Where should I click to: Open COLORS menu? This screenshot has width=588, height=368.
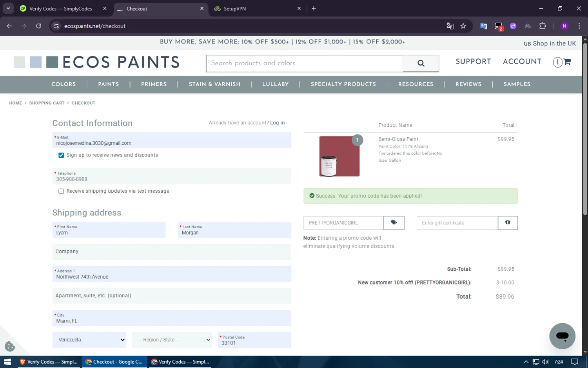coord(64,84)
